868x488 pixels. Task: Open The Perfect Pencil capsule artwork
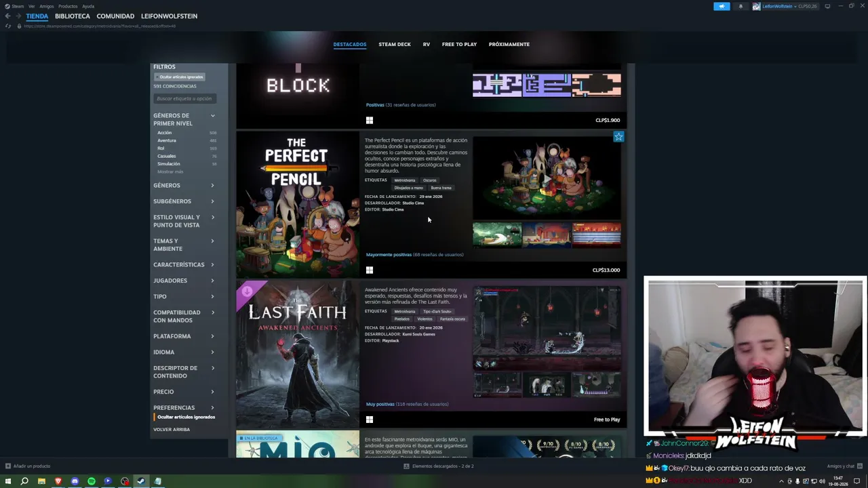click(x=298, y=205)
